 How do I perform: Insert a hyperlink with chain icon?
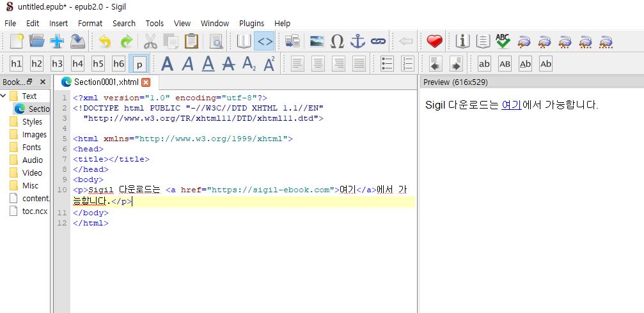point(378,41)
